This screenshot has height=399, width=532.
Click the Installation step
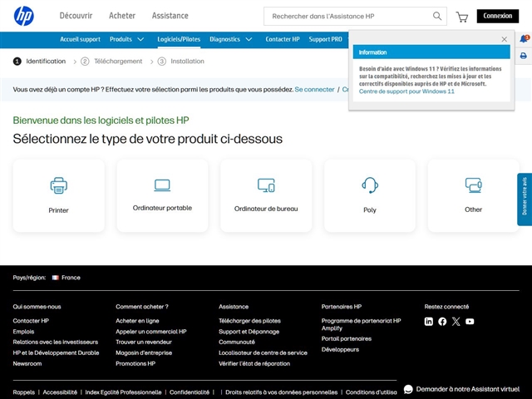[181, 62]
